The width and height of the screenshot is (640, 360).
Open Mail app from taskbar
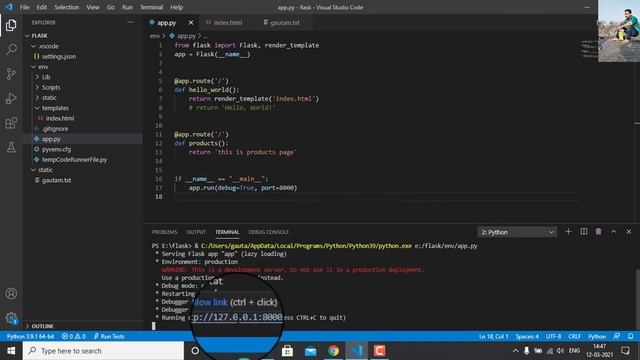[x=310, y=351]
